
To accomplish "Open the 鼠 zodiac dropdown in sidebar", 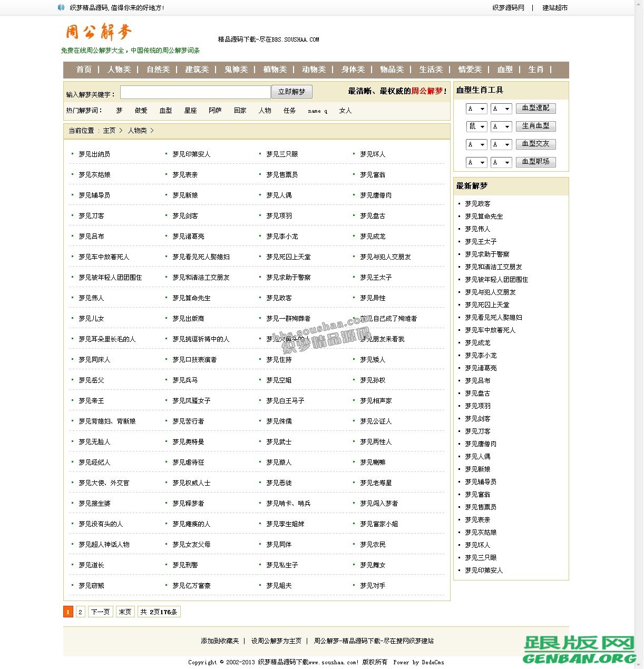I will point(476,126).
